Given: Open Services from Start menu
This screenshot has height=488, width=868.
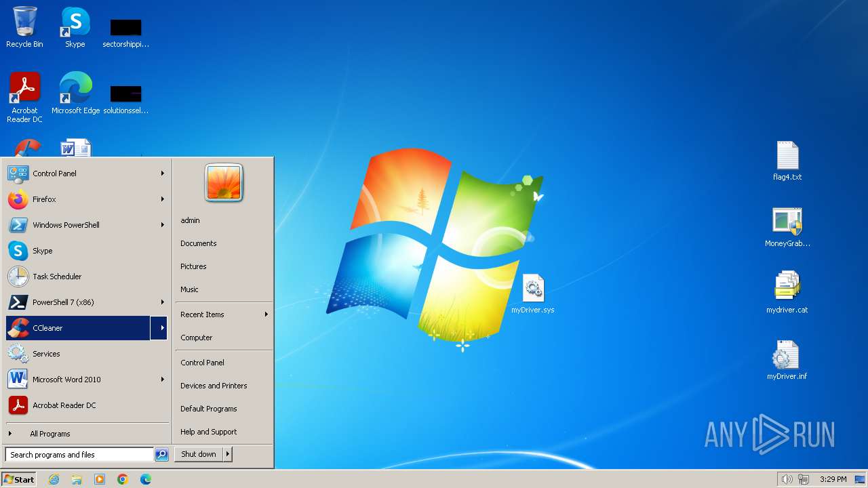Looking at the screenshot, I should (x=86, y=354).
